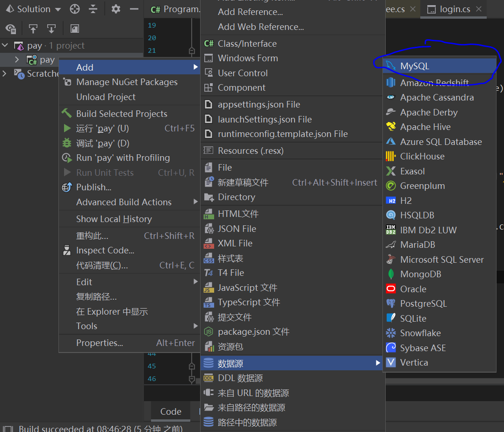Choose Unload Project from context menu

click(130, 97)
